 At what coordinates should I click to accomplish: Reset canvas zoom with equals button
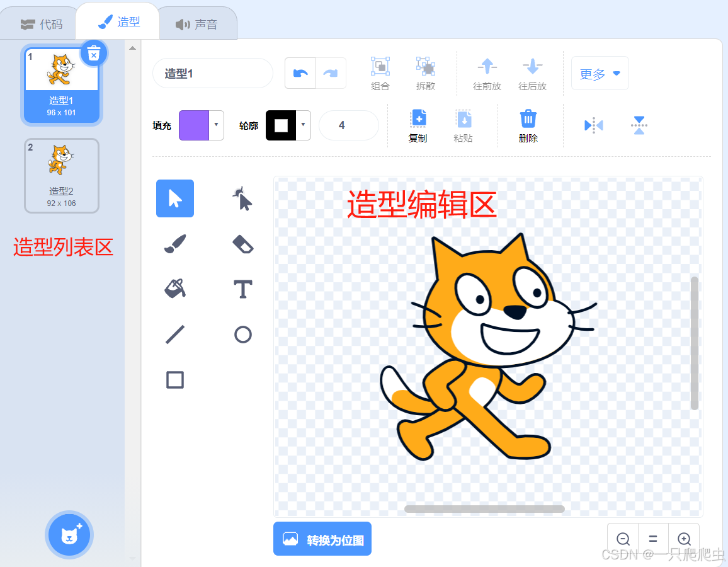[x=653, y=539]
